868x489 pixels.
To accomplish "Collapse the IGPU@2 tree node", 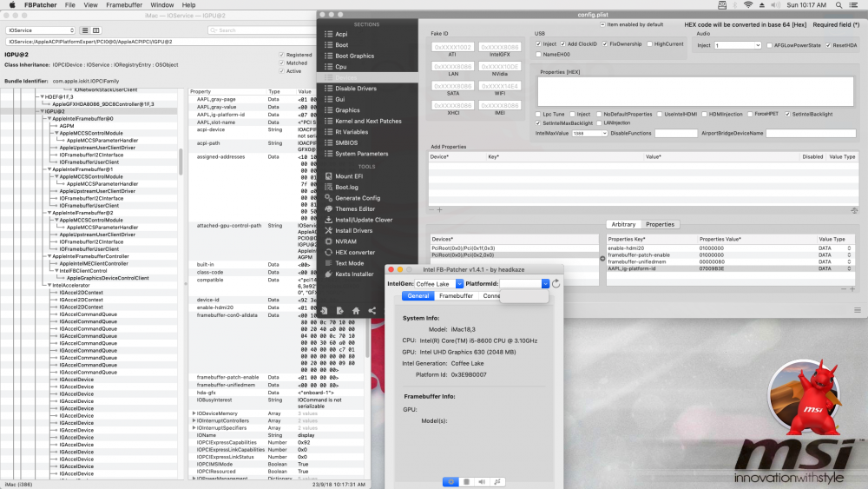I will point(42,111).
